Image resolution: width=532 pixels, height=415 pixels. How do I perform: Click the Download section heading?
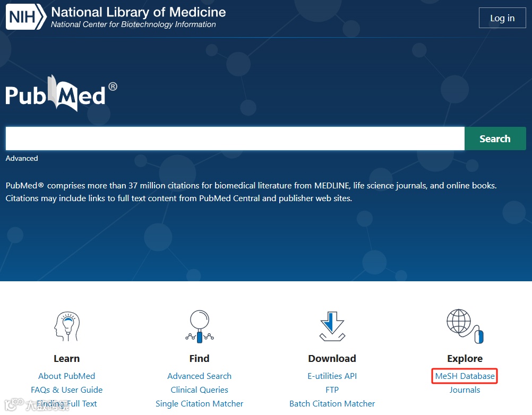[332, 358]
